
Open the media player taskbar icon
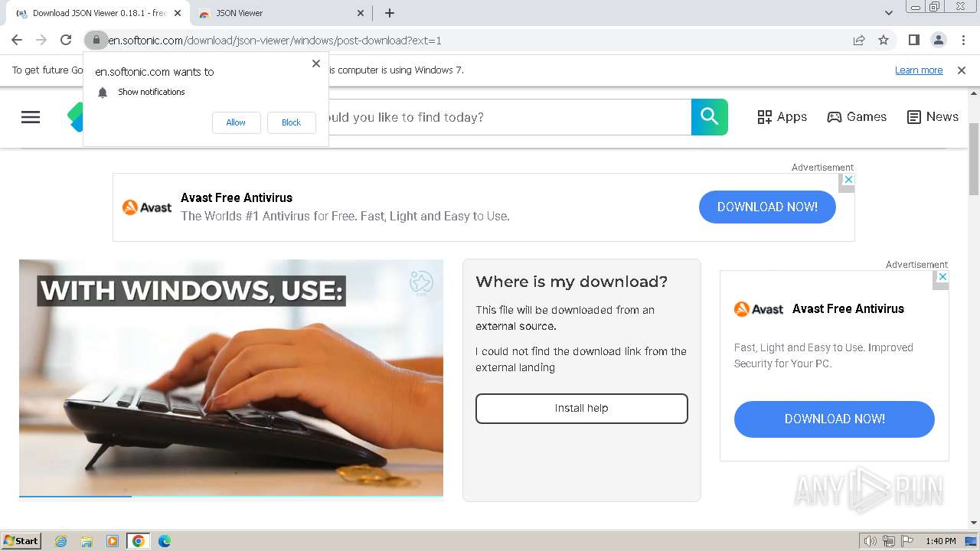(113, 541)
